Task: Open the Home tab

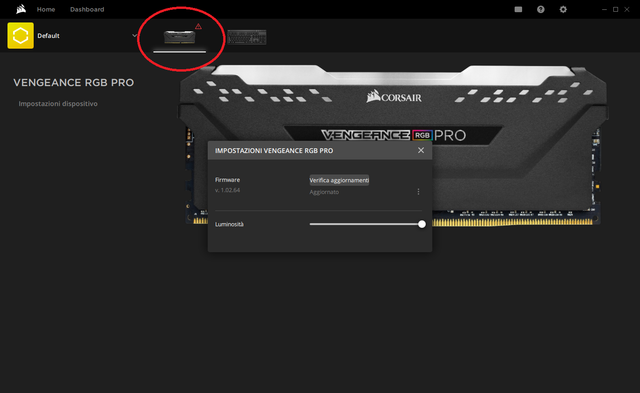Action: tap(46, 9)
